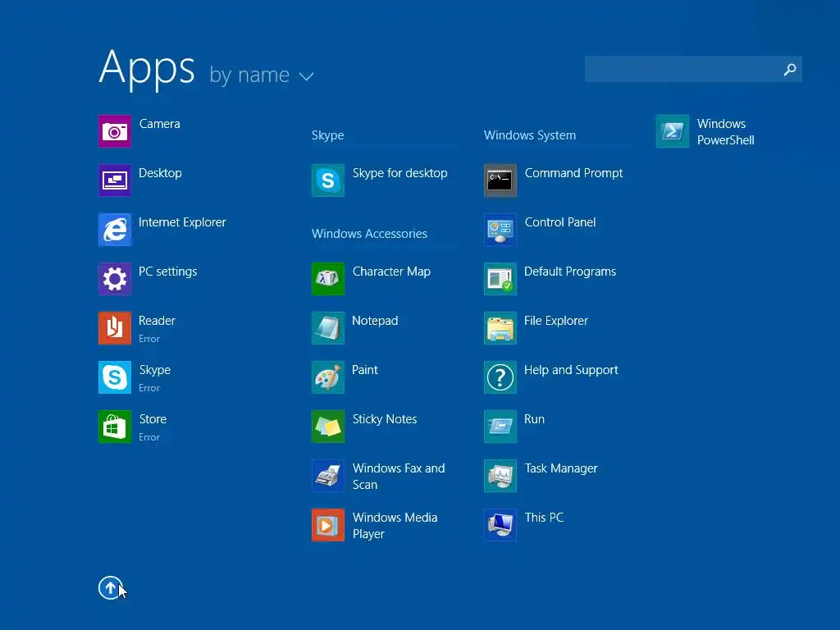Open the Camera app icon

[x=115, y=131]
